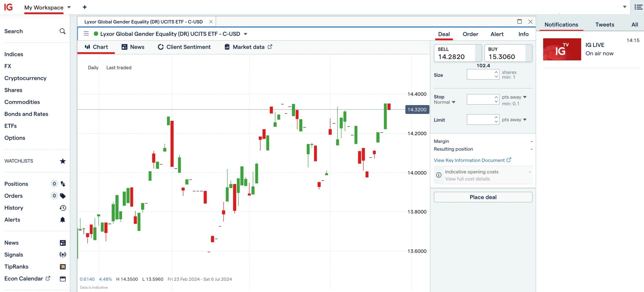Viewport: 644px width, 292px height.
Task: Open Bonds and Rates category
Action: pos(26,114)
